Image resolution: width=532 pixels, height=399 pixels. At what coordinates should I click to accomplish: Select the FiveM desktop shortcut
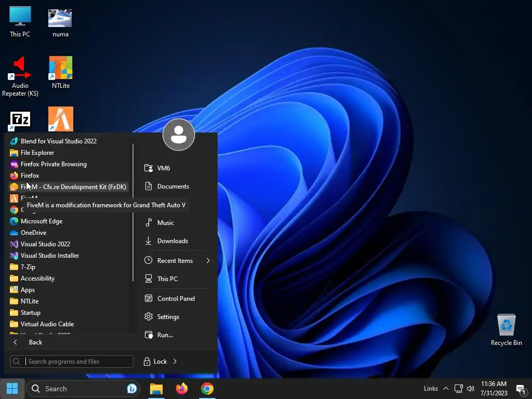coord(61,119)
